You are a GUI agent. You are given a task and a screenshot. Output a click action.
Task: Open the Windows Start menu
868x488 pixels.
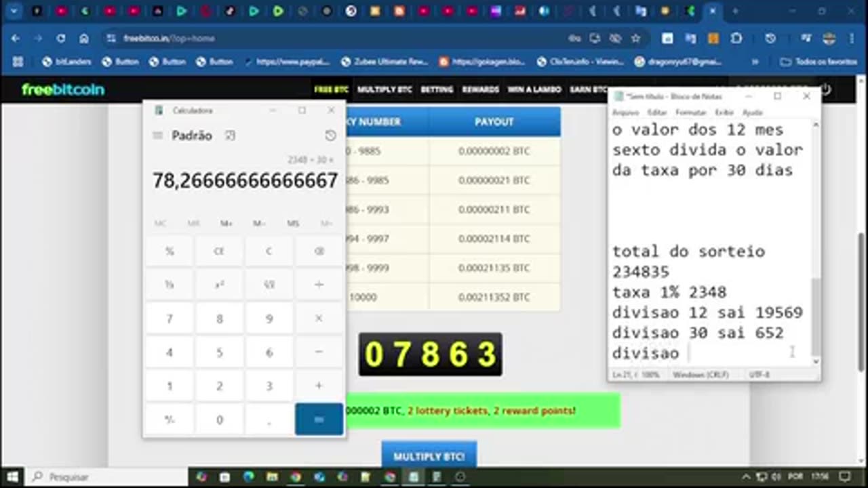pyautogui.click(x=12, y=477)
